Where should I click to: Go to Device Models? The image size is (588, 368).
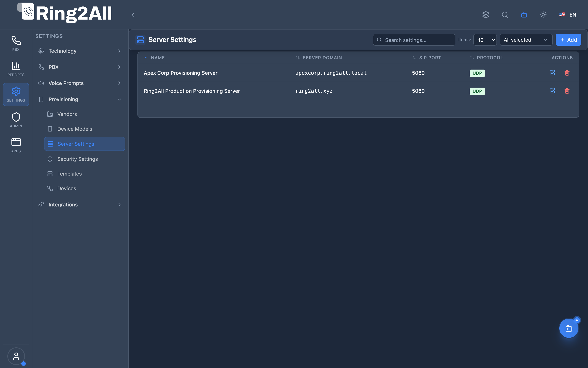(x=85, y=129)
